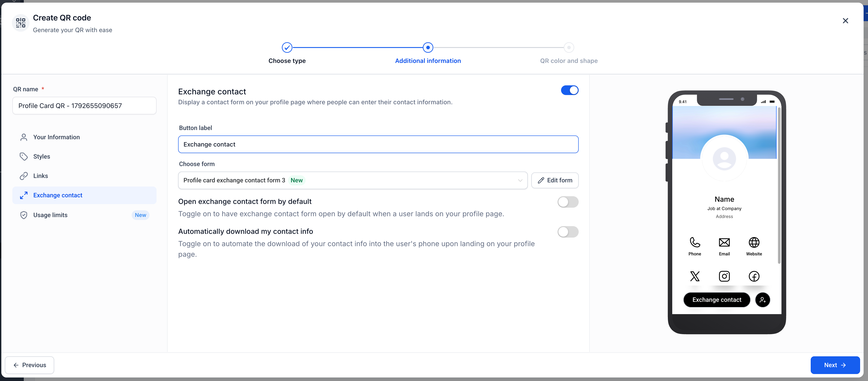Click the right arrow icon in Next button

click(x=844, y=365)
